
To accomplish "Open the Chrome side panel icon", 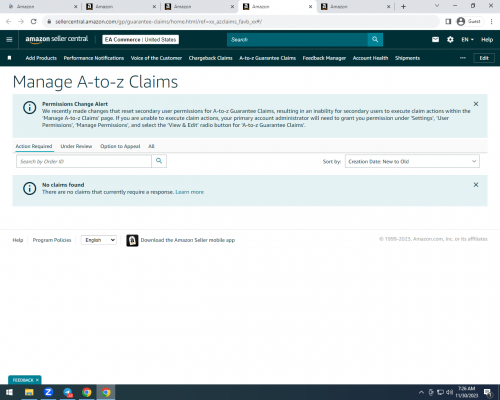I will pos(448,22).
